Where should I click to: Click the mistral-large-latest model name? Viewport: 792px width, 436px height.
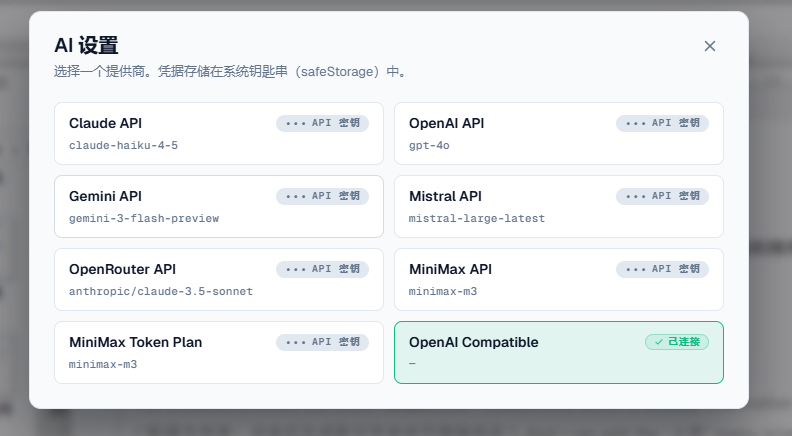477,219
